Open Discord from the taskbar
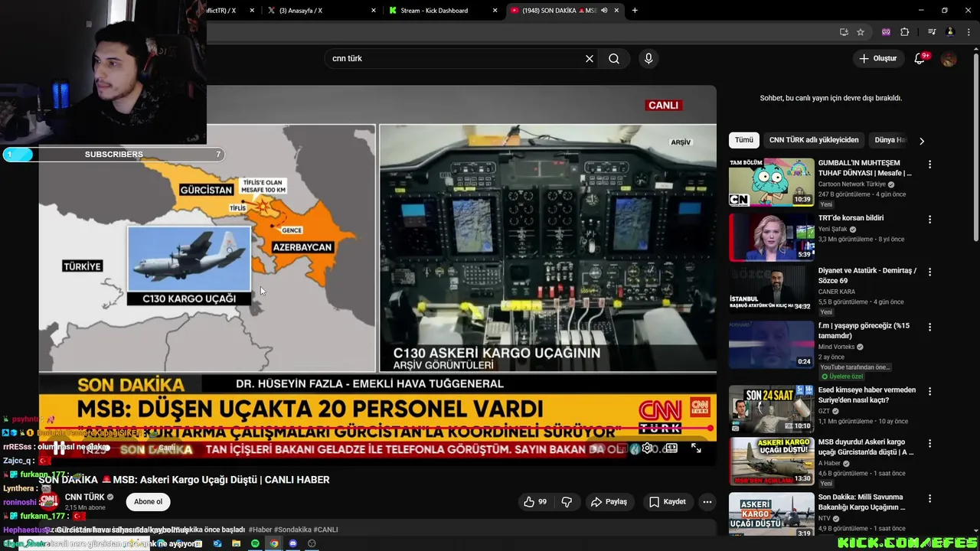 pyautogui.click(x=292, y=543)
